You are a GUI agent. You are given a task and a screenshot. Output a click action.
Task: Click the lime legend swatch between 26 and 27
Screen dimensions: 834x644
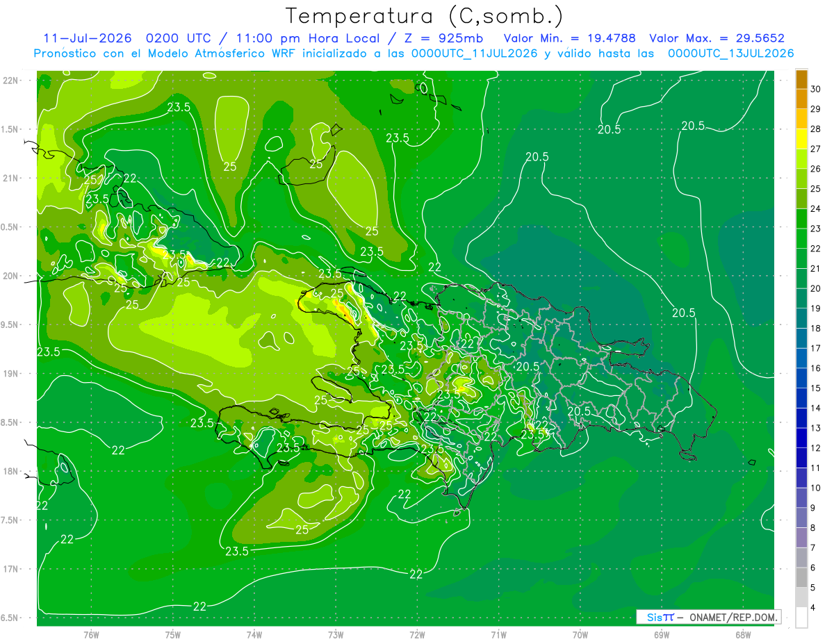tap(801, 158)
